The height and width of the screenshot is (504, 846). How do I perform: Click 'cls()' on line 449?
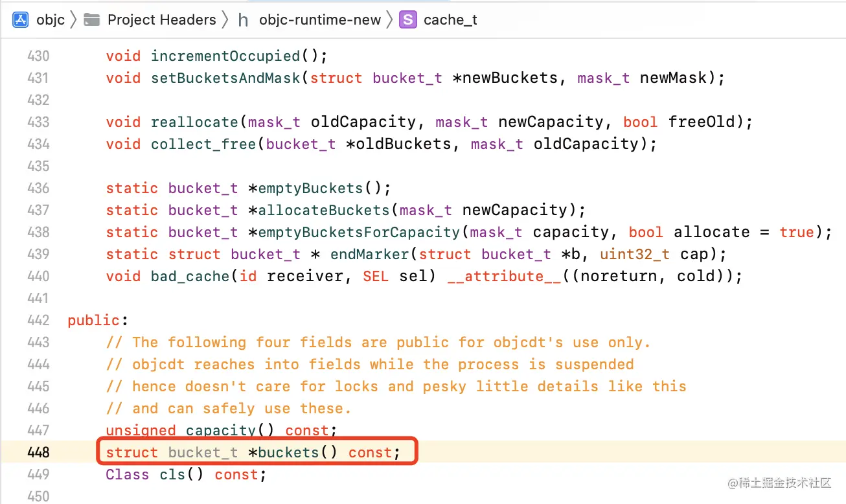tap(181, 475)
